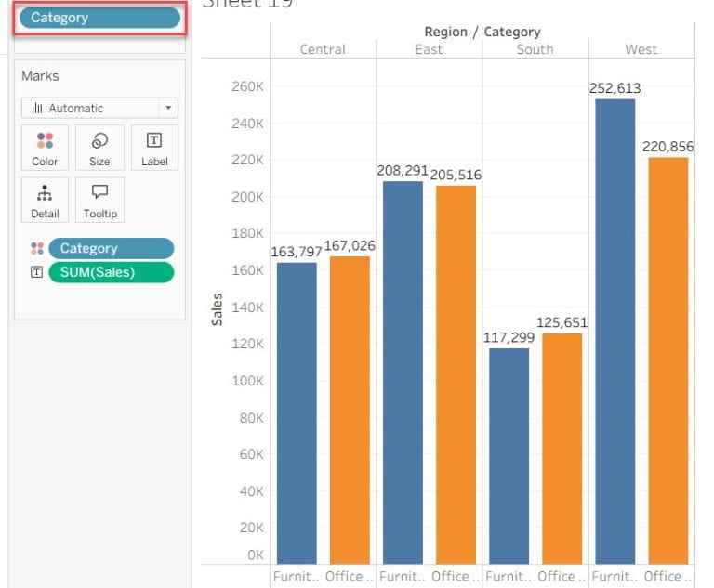Select the blue South Furniture bar
Screen dimensions: 714x588
click(x=509, y=456)
